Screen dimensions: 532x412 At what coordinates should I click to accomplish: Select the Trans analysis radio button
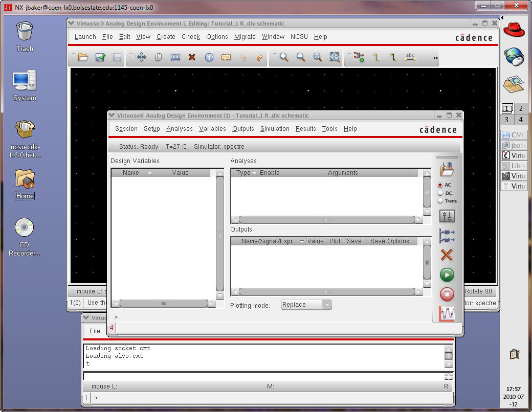[x=440, y=200]
